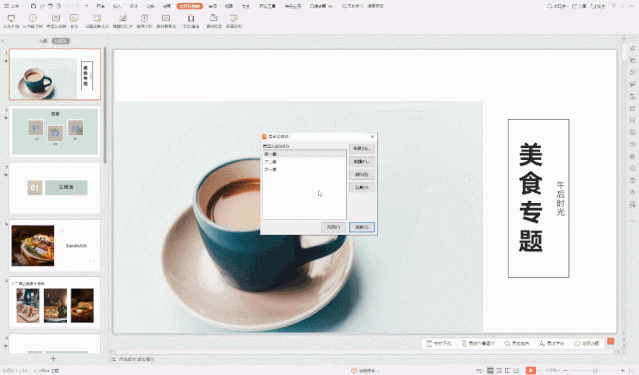Click the Close button at dialog bottom

click(x=333, y=227)
